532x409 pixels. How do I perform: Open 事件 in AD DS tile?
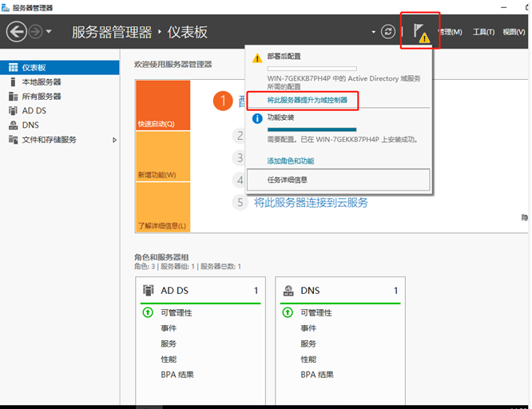pyautogui.click(x=169, y=328)
